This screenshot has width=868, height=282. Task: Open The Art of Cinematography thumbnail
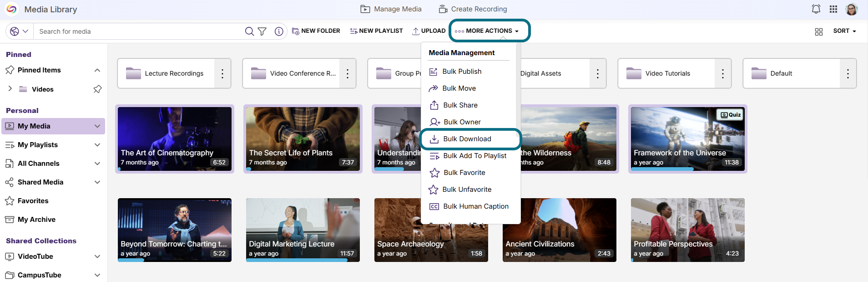(x=175, y=139)
